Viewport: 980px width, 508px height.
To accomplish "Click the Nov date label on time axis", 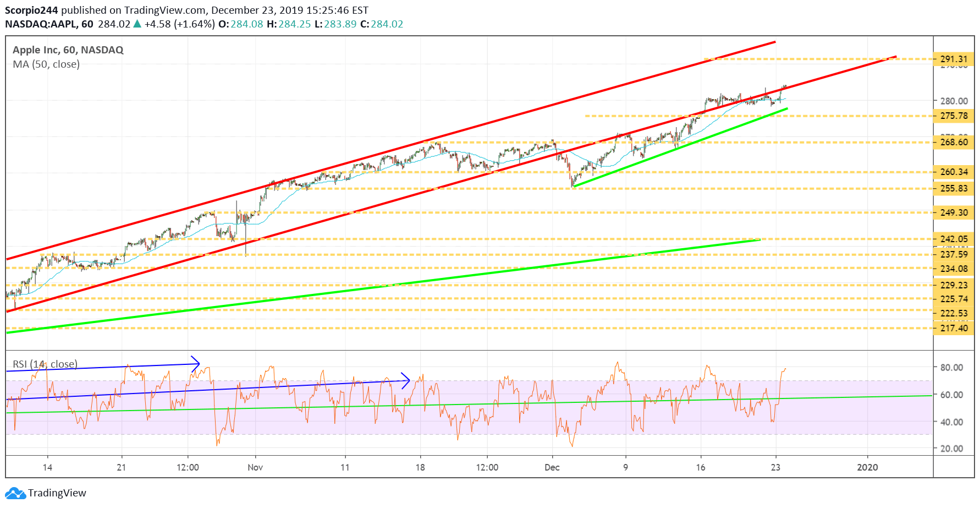I will pyautogui.click(x=255, y=467).
